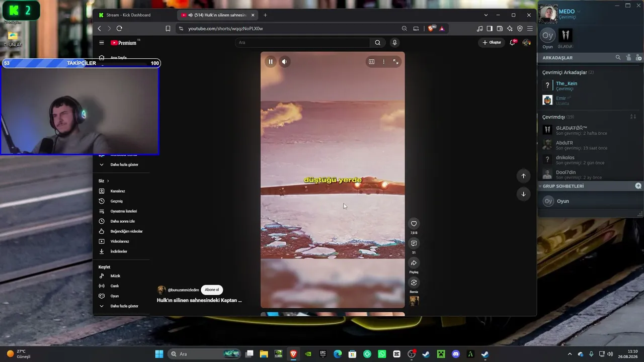Enter fullscreen for the Short
The image size is (644, 362).
point(396,62)
